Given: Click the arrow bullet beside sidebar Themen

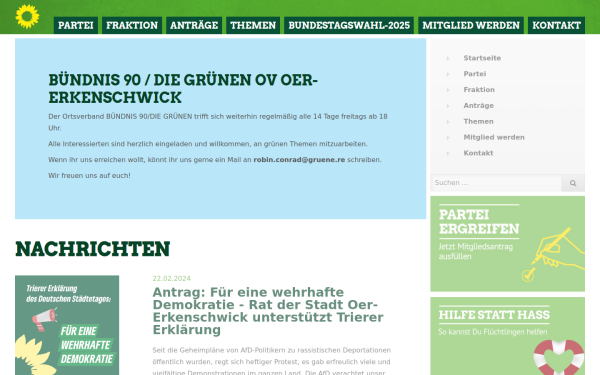Looking at the screenshot, I should pyautogui.click(x=448, y=121).
